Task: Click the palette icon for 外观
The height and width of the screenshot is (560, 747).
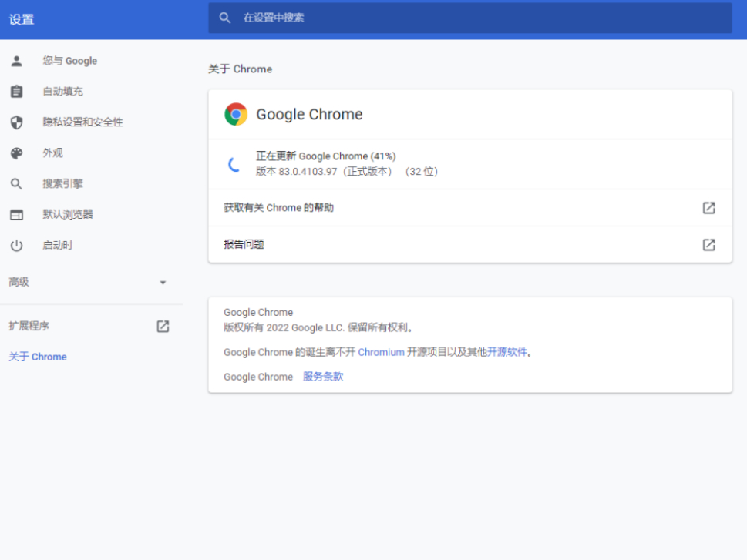Action: coord(17,153)
